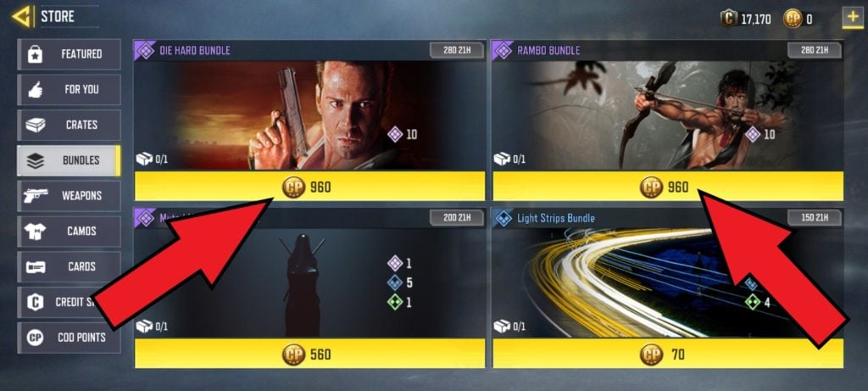Open the Rambo archer bundle image

[x=668, y=115]
